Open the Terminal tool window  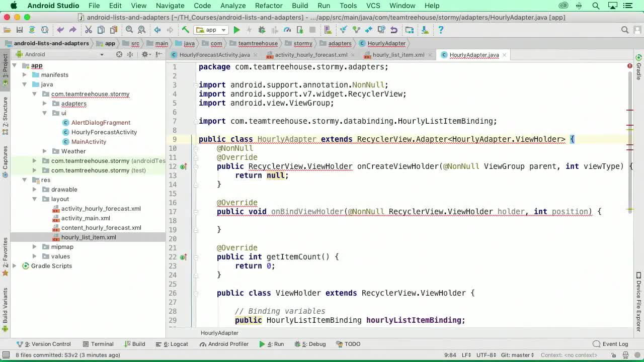pos(99,344)
